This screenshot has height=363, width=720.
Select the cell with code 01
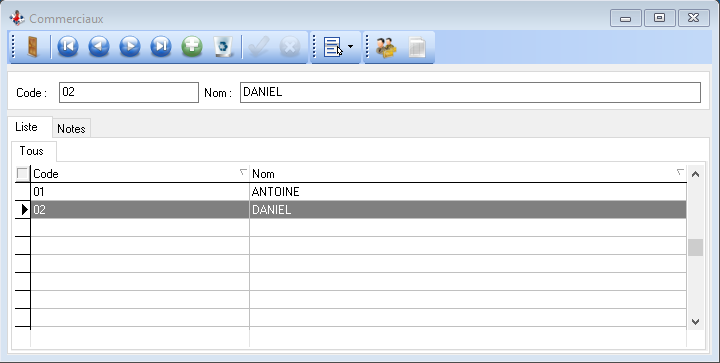[140, 191]
